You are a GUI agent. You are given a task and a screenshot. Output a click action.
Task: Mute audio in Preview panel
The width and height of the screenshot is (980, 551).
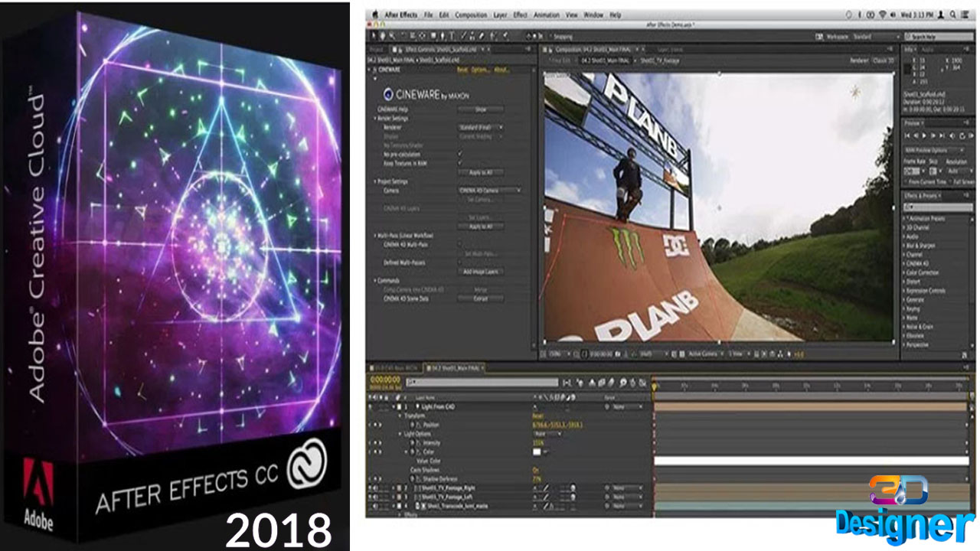tap(952, 135)
